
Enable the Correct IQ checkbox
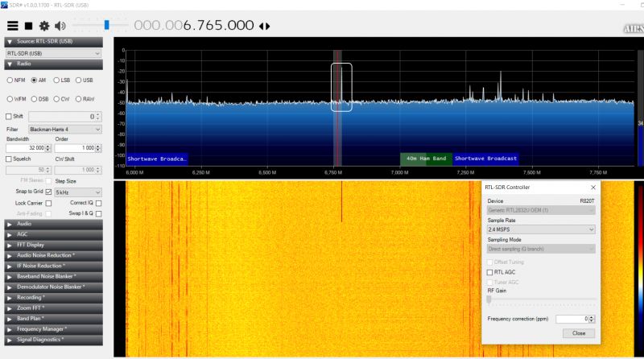[98, 204]
